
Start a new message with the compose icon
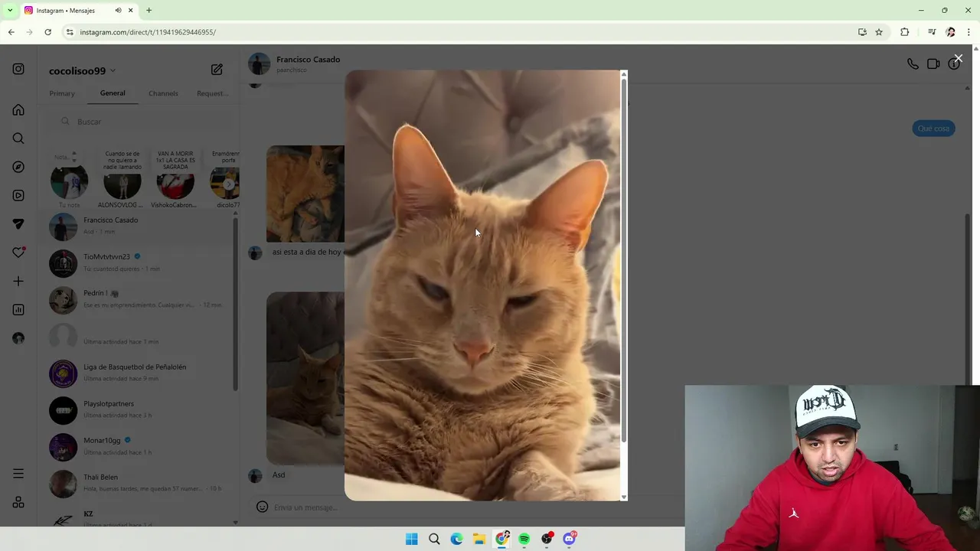pos(217,70)
